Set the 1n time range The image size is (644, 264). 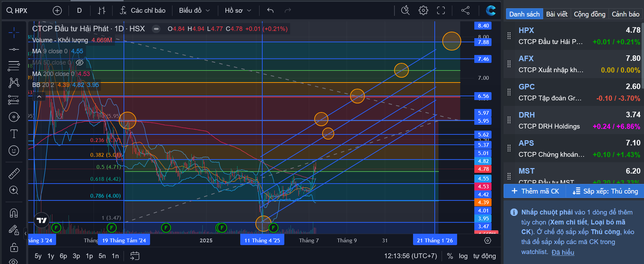(115, 256)
